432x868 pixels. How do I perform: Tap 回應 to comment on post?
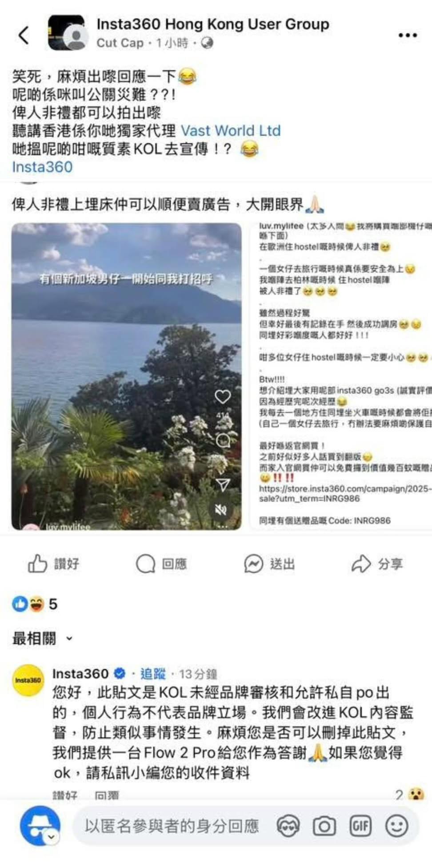161,564
